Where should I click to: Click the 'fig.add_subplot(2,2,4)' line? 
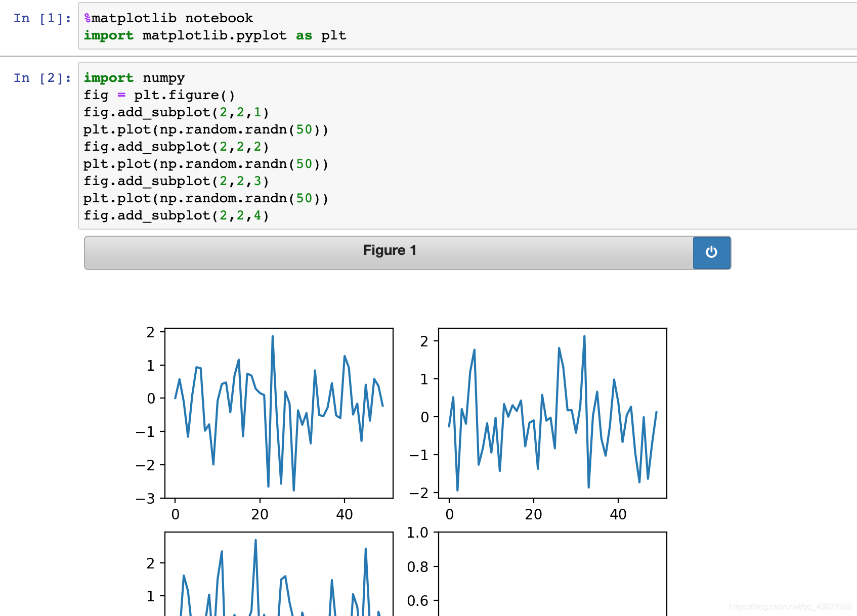pyautogui.click(x=176, y=215)
